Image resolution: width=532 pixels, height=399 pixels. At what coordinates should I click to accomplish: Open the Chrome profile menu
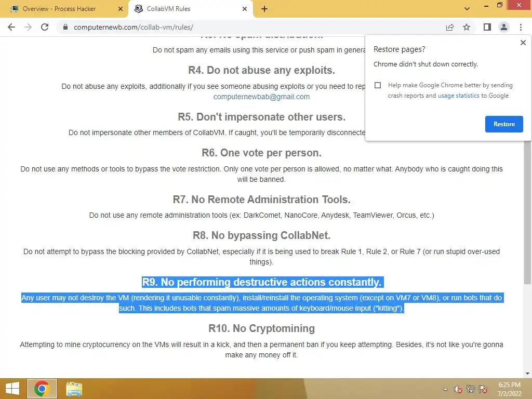click(504, 27)
